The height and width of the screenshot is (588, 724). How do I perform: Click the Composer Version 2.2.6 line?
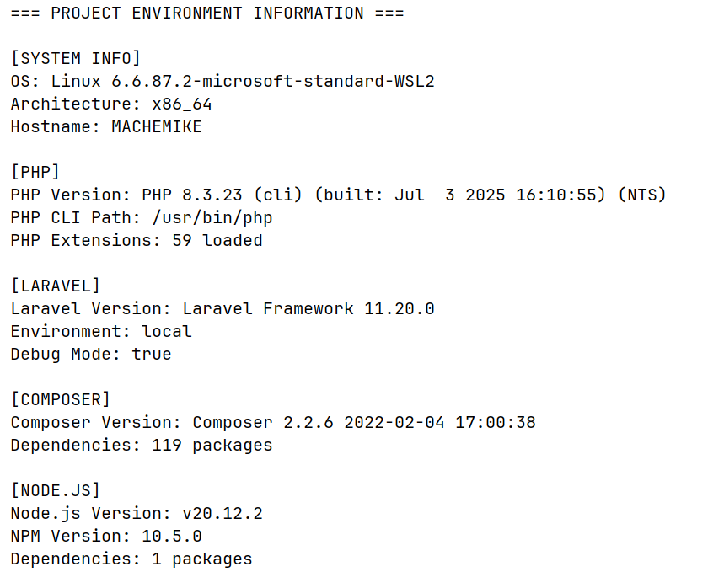(273, 422)
